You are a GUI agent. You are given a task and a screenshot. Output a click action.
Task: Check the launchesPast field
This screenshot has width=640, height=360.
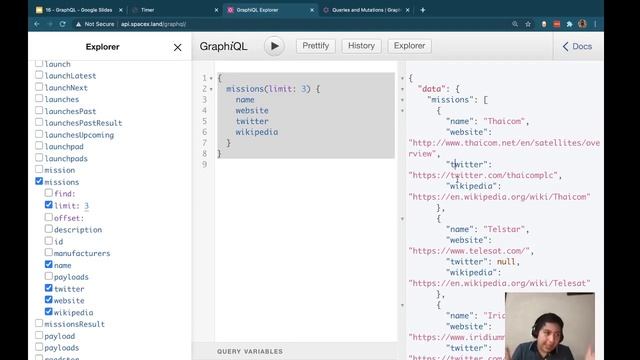pos(39,110)
